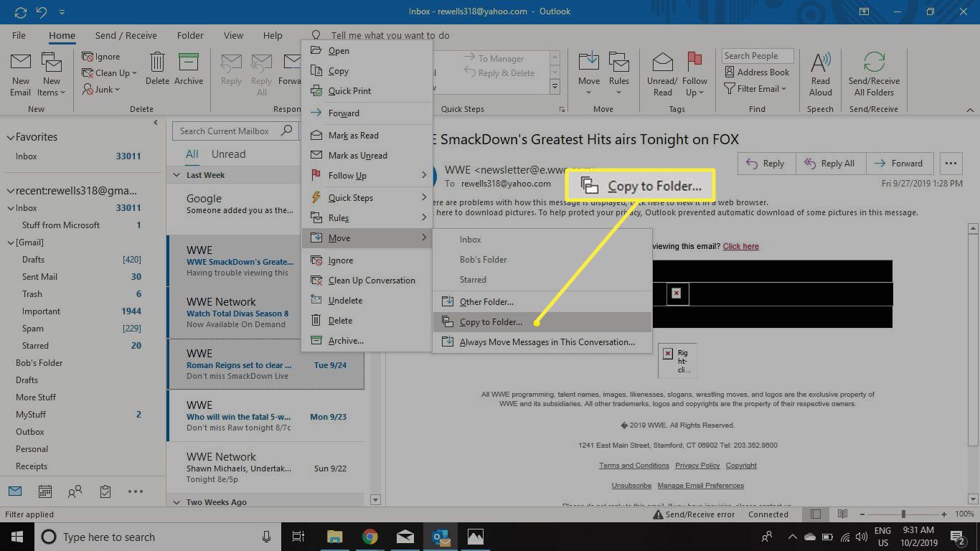The width and height of the screenshot is (980, 551).
Task: Switch to People view icon
Action: (75, 491)
